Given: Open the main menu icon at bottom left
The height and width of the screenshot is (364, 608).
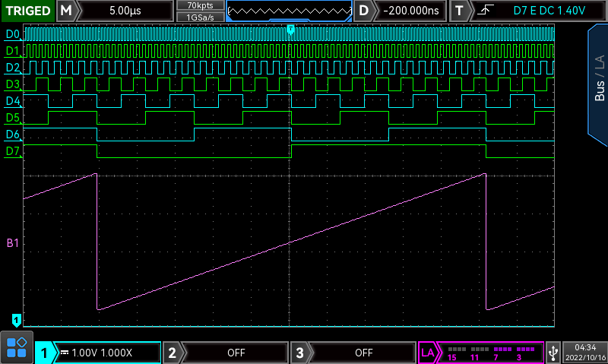Looking at the screenshot, I should (17, 347).
